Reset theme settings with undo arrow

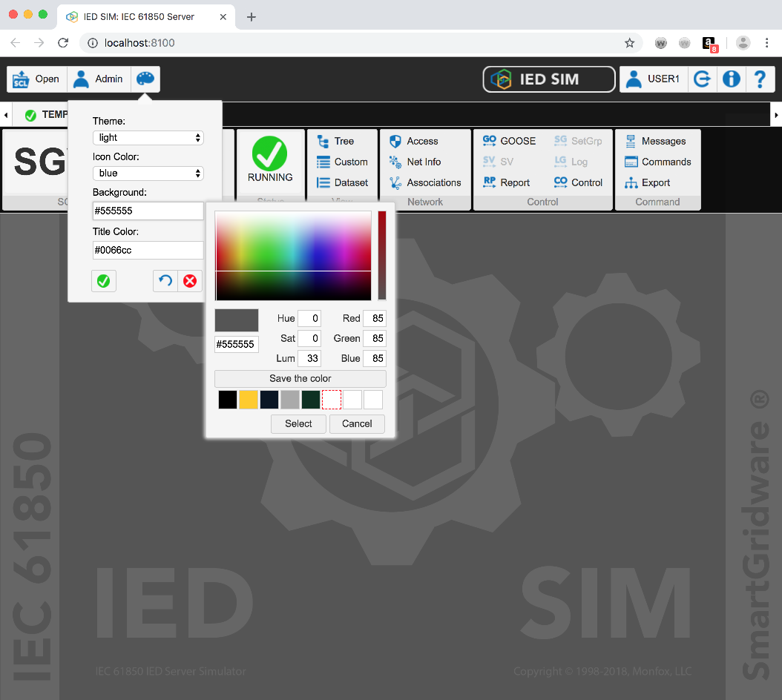coord(165,281)
